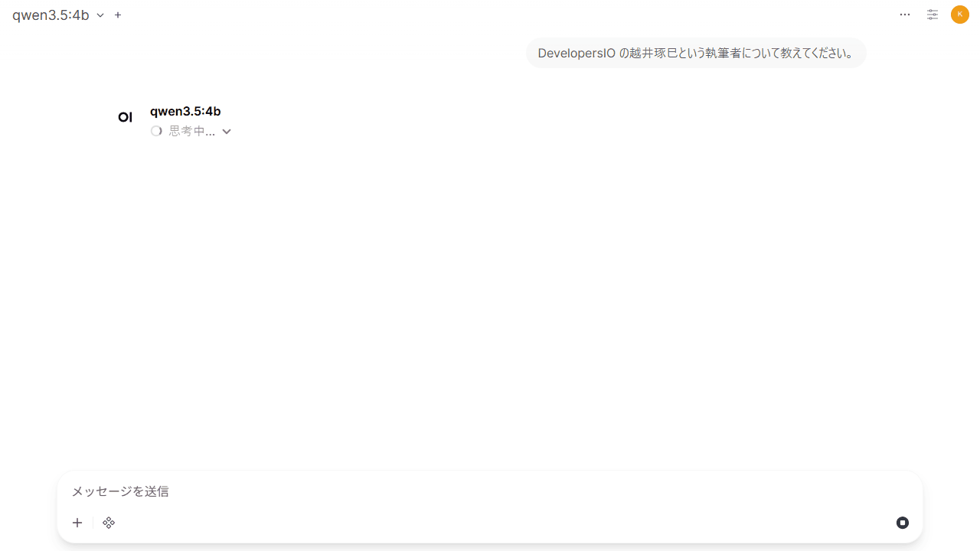Viewport: 980px width, 551px height.
Task: Click the DevelopersIO question bubble
Action: point(695,53)
